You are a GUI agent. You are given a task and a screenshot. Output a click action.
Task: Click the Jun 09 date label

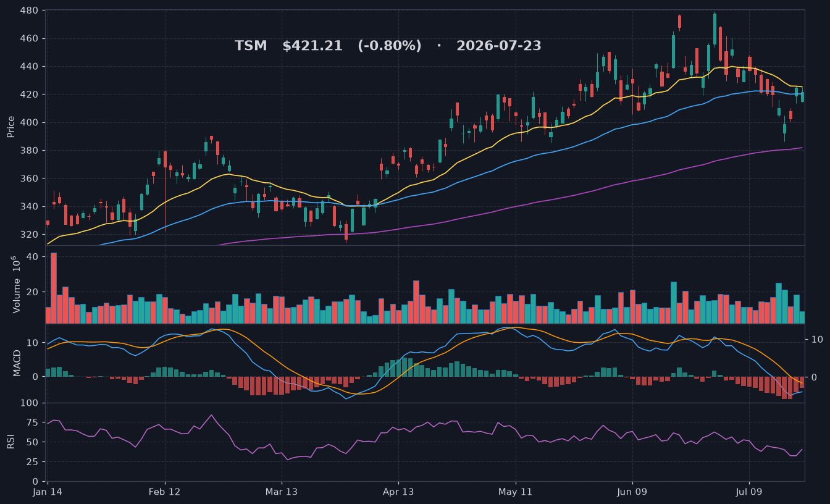pos(632,492)
